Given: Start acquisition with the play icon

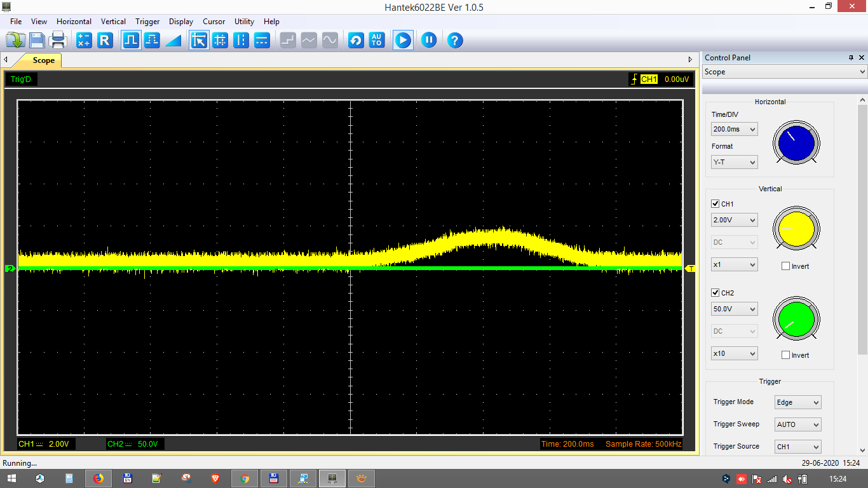Looking at the screenshot, I should coord(403,41).
